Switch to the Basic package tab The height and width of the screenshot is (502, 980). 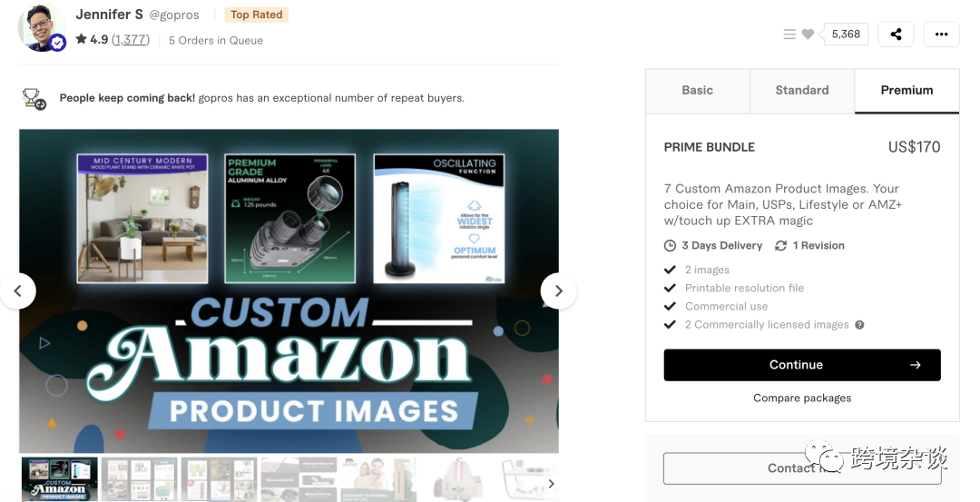click(x=698, y=91)
